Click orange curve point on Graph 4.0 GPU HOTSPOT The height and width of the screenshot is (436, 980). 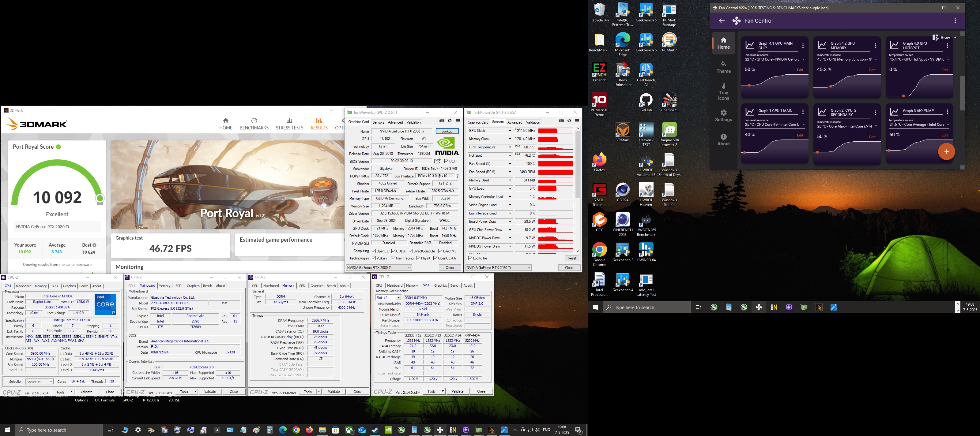(x=903, y=96)
